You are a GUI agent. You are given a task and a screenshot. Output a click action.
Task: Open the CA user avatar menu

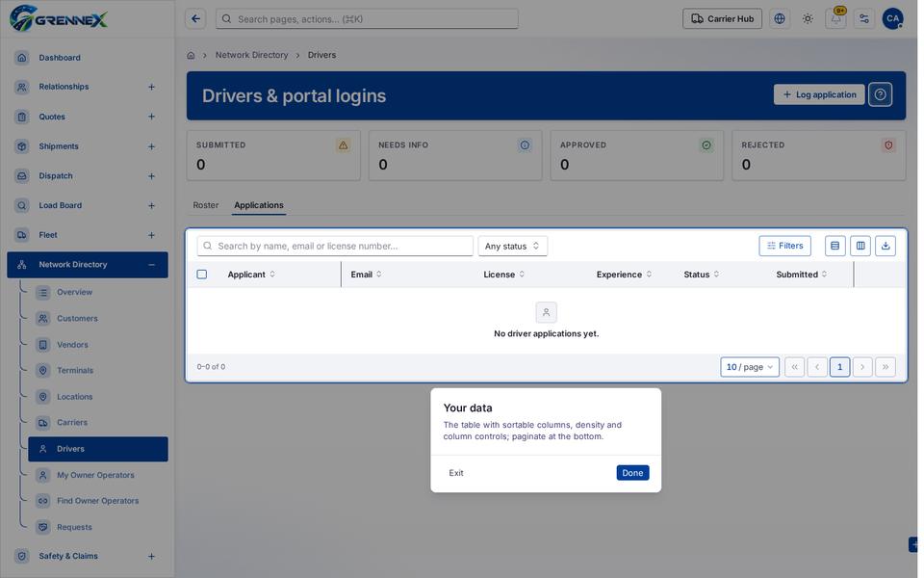click(893, 19)
